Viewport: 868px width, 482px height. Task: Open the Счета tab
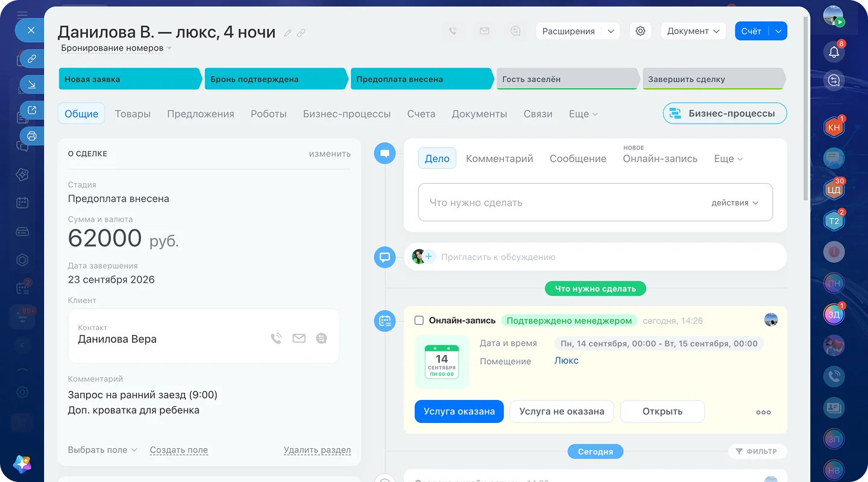(421, 114)
